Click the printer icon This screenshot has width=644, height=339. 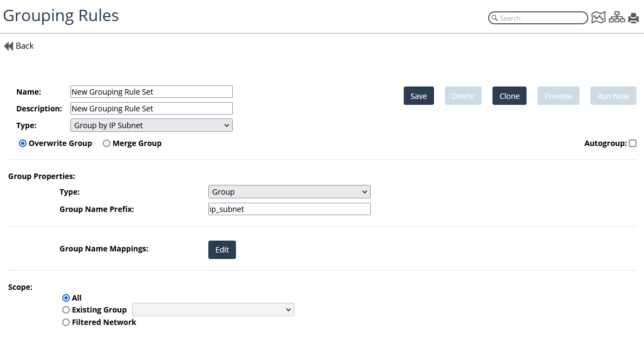coord(633,18)
